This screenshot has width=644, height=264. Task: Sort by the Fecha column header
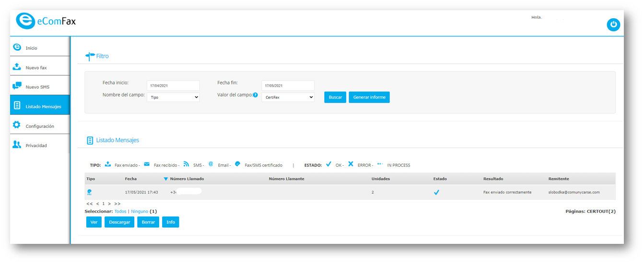point(130,179)
